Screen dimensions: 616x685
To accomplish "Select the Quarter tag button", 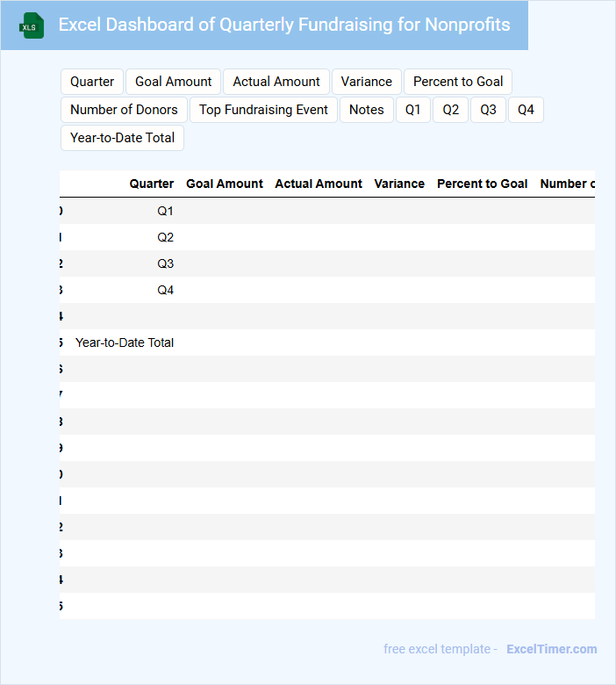I will 92,82.
